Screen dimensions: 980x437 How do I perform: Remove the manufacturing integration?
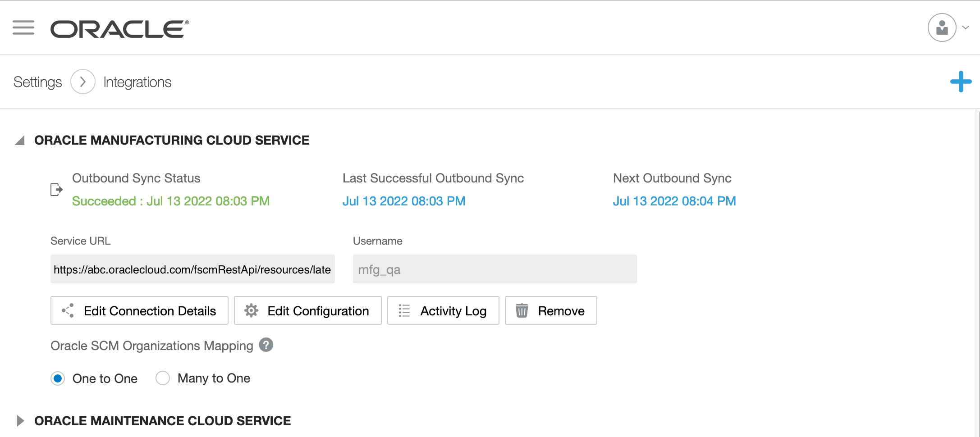click(551, 310)
